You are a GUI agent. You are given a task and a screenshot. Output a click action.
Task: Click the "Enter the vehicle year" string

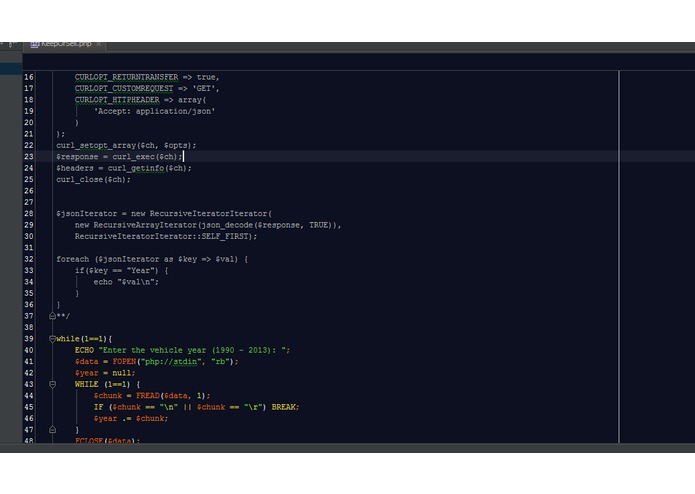point(194,350)
